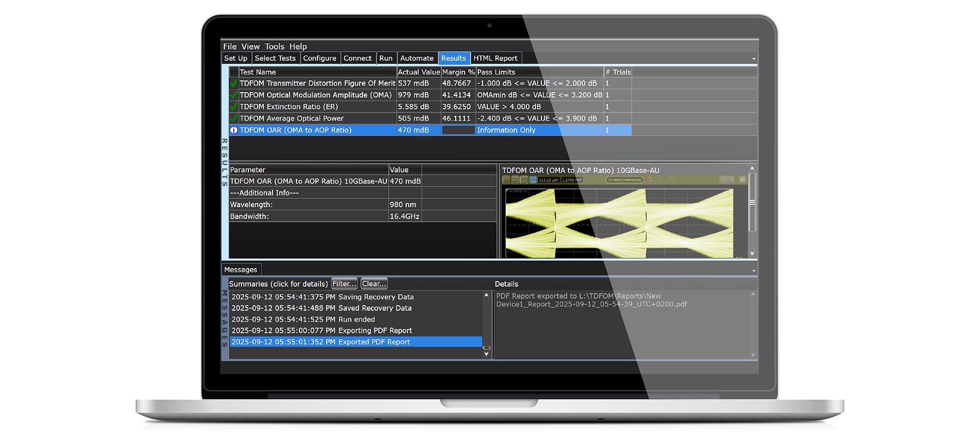Viewport: 980px width, 441px height.
Task: Select the single-pane waveform layout icon
Action: point(507,180)
